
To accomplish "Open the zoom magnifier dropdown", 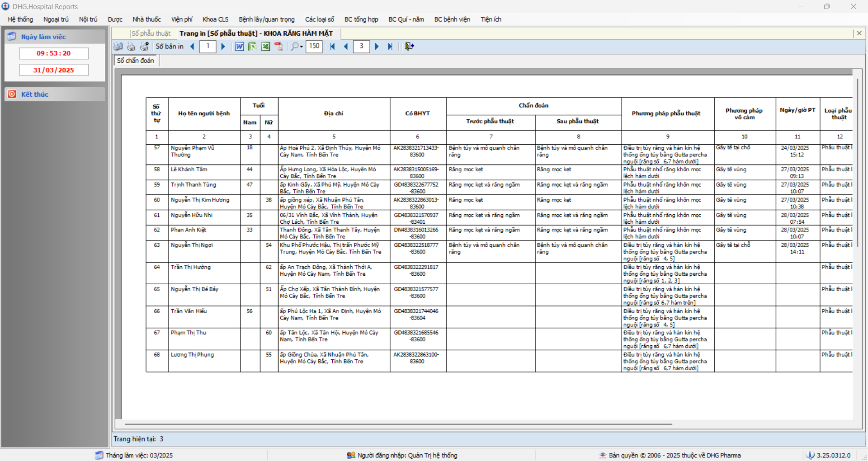I will coord(297,47).
